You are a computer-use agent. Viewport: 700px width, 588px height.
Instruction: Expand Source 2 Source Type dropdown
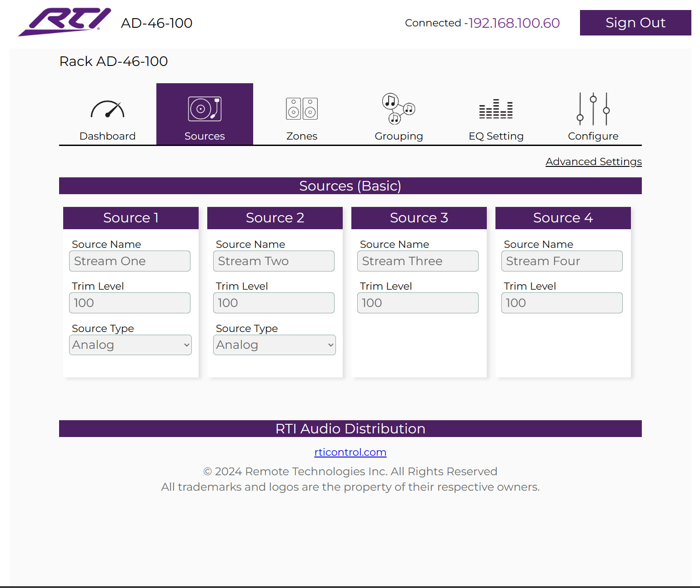pos(275,345)
